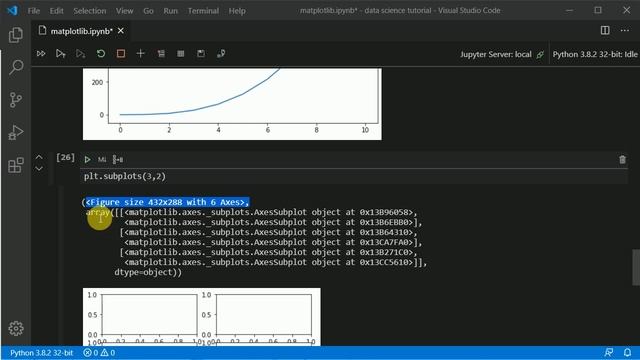640x360 pixels.
Task: Open the Run menu
Action: (x=171, y=11)
